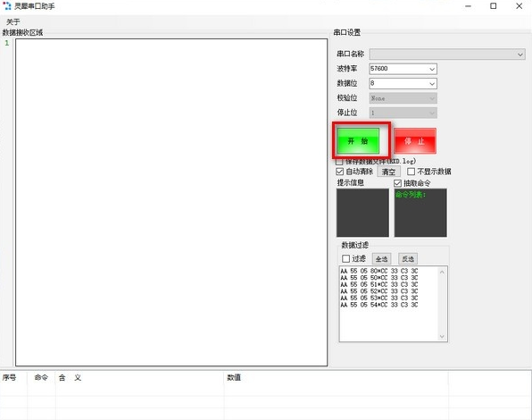Click the 清空 clear button

coord(388,172)
